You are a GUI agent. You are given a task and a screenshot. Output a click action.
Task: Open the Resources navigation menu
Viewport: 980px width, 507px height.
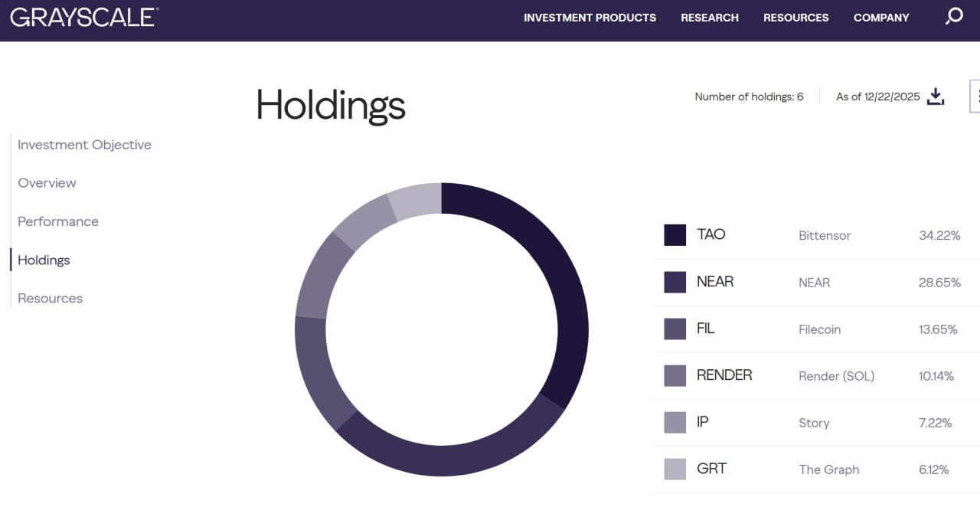point(795,18)
